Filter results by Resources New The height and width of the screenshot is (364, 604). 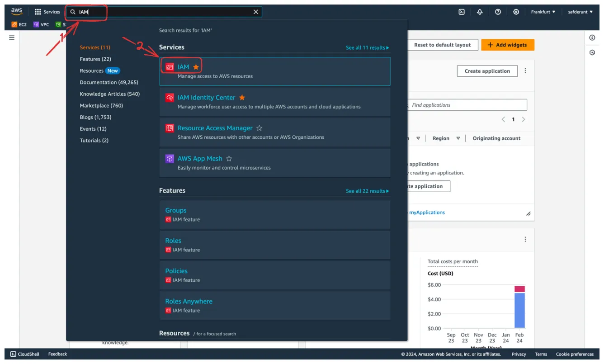(99, 71)
